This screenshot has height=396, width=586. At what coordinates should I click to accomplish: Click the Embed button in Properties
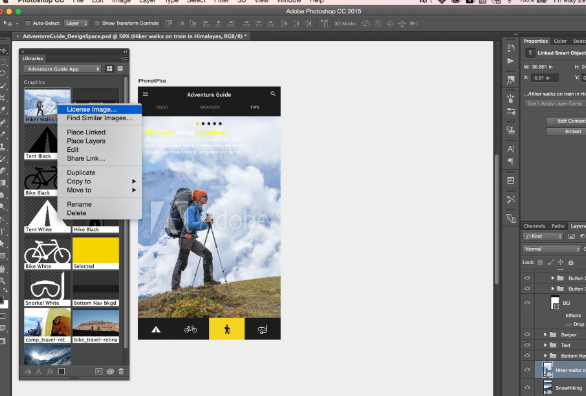click(566, 132)
